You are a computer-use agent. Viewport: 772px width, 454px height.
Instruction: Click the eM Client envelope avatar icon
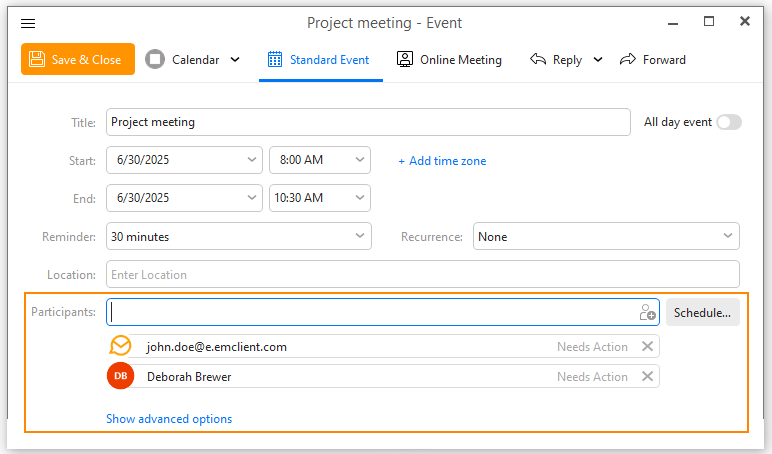[x=121, y=346]
